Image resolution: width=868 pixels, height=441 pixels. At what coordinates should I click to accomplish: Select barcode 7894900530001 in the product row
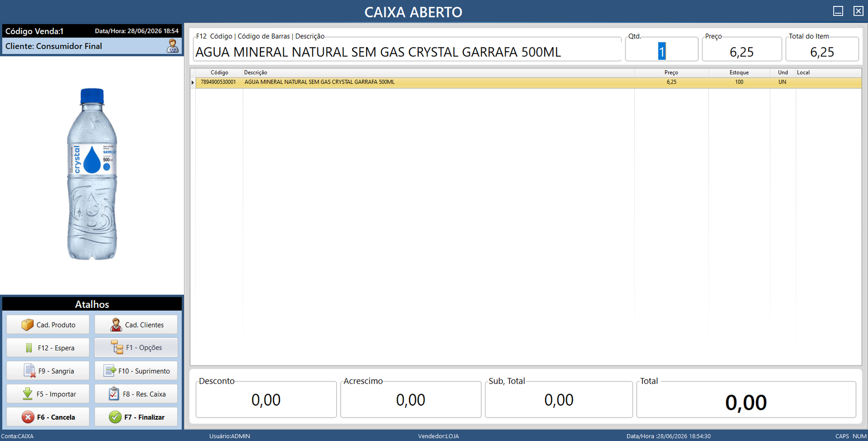click(219, 82)
